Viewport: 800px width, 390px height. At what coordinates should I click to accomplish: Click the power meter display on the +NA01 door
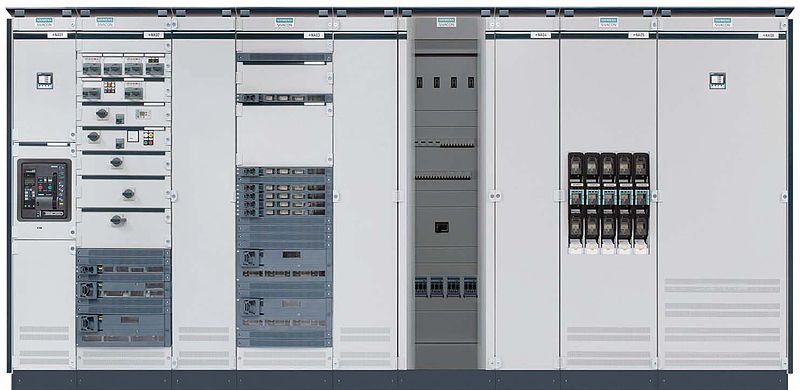point(44,81)
